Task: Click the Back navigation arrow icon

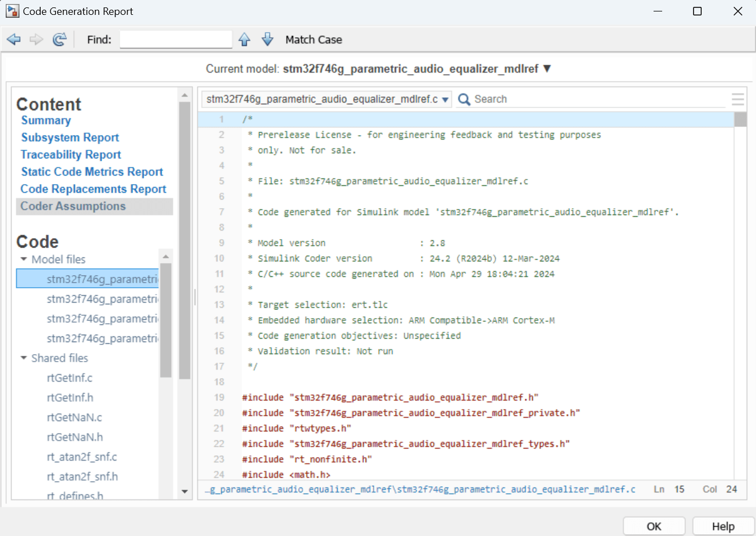Action: [14, 39]
